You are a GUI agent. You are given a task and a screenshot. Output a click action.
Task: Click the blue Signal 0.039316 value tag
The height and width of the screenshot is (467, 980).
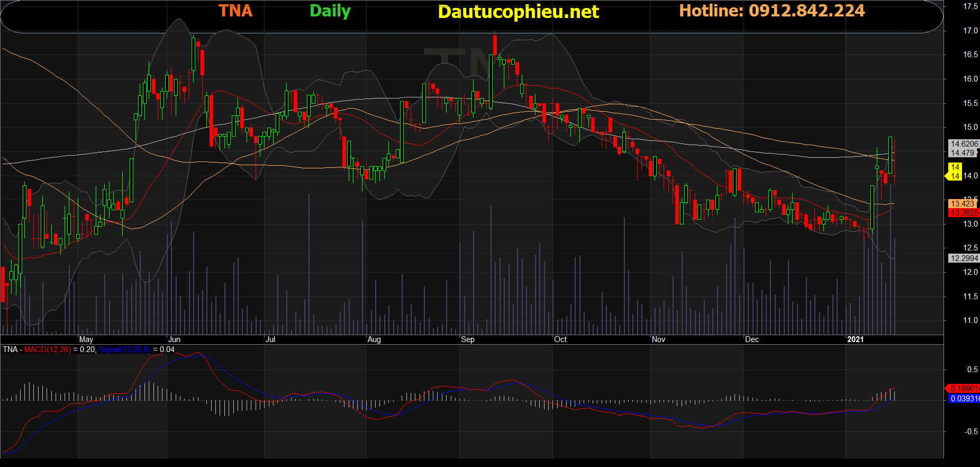click(964, 399)
